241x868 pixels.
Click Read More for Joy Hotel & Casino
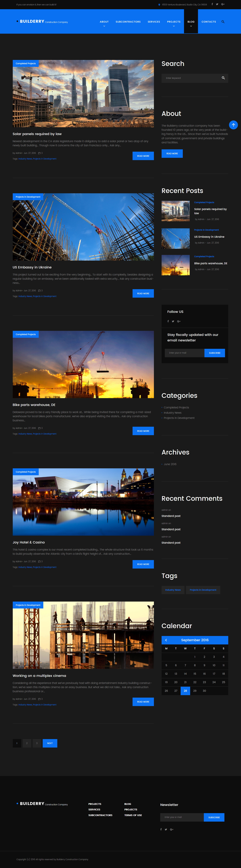pyautogui.click(x=143, y=564)
